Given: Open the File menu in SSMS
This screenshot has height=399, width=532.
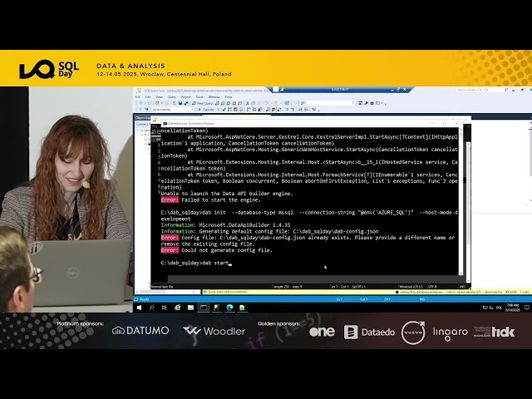Looking at the screenshot, I should click(138, 97).
